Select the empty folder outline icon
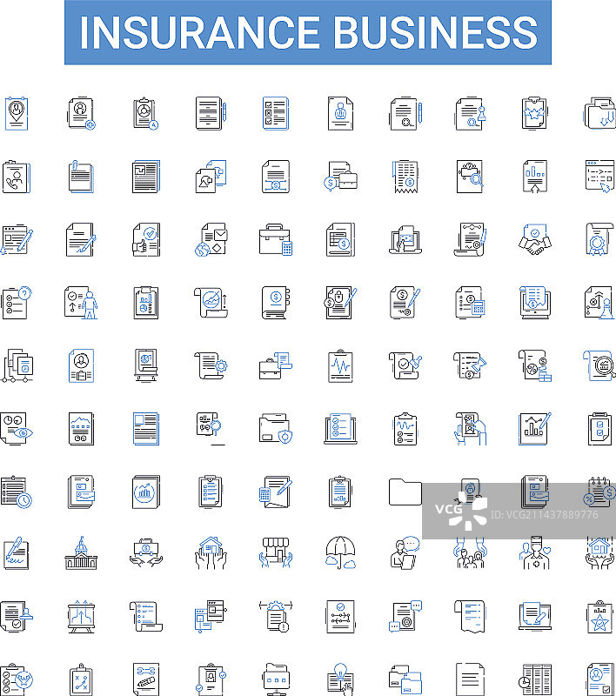This screenshot has height=696, width=616. tap(405, 492)
